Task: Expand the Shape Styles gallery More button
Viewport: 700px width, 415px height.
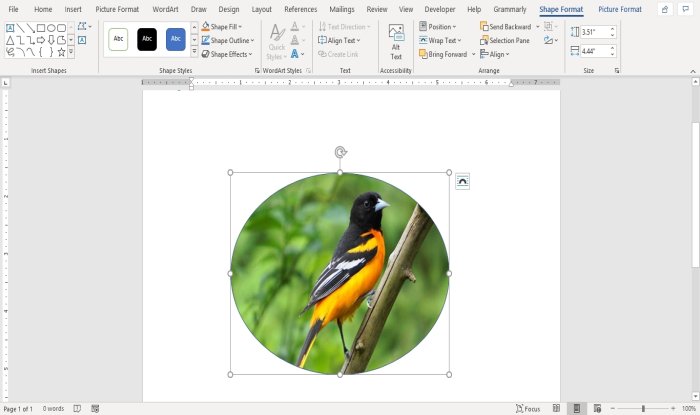Action: tap(194, 52)
